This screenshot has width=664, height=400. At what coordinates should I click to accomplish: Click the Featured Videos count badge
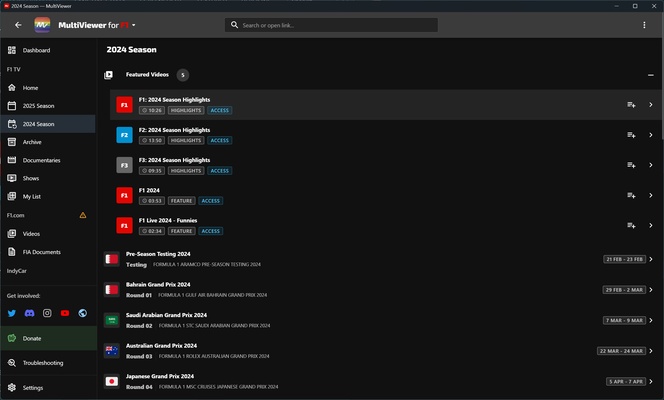183,75
